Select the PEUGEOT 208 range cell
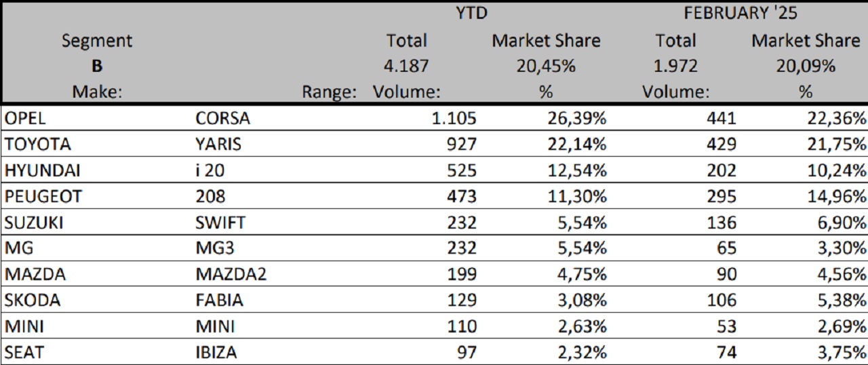 (210, 197)
